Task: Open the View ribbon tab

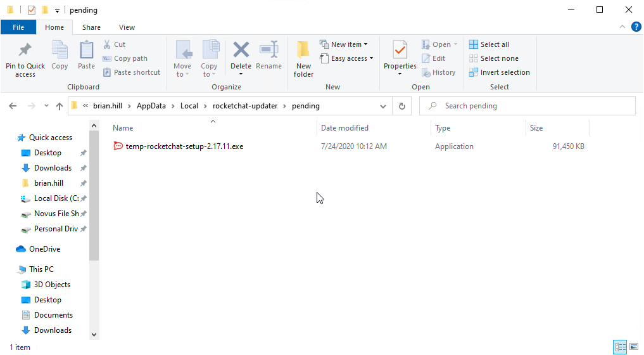Action: 127,27
